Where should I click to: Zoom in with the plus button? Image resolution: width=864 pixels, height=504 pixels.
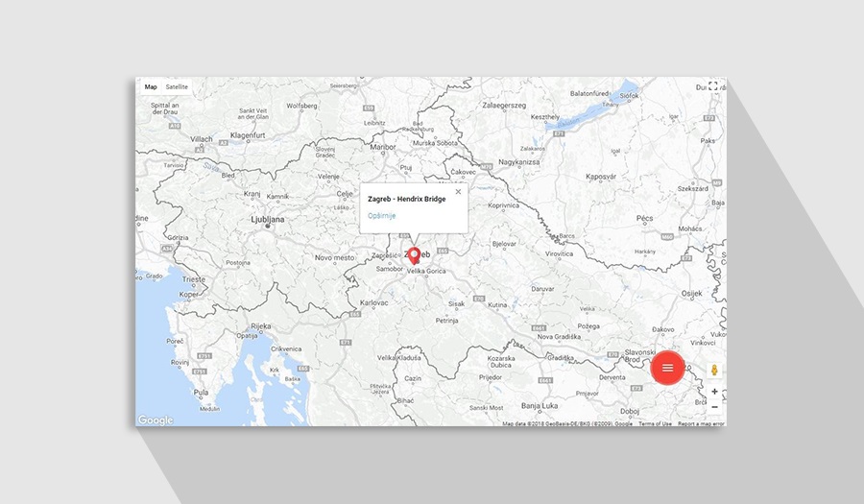pos(714,392)
